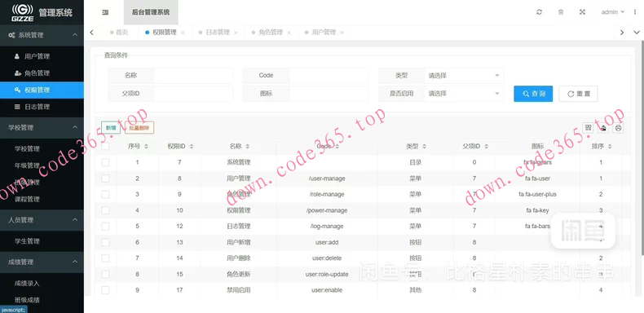Screen dimensions: 644x313
Task: Select the checkbox for row 系统管理
Action: (x=105, y=162)
